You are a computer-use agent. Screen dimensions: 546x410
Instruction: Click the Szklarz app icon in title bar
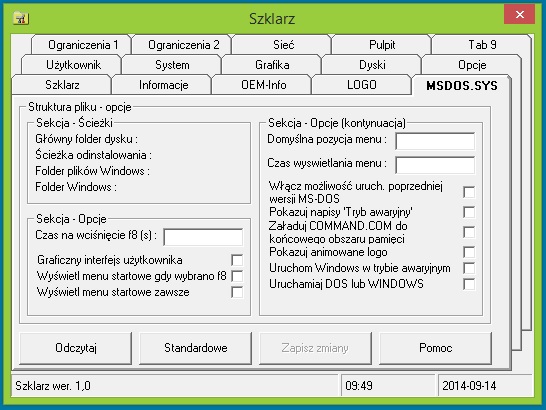point(21,18)
